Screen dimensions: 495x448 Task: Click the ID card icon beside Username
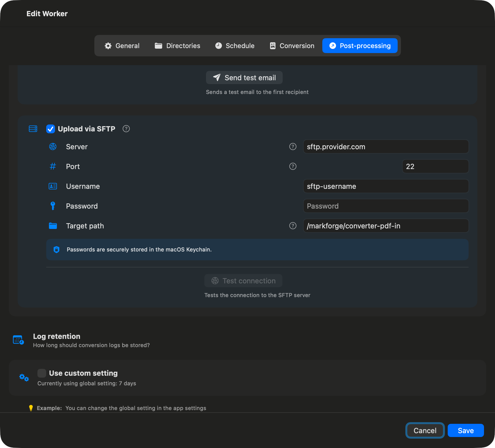(x=53, y=186)
